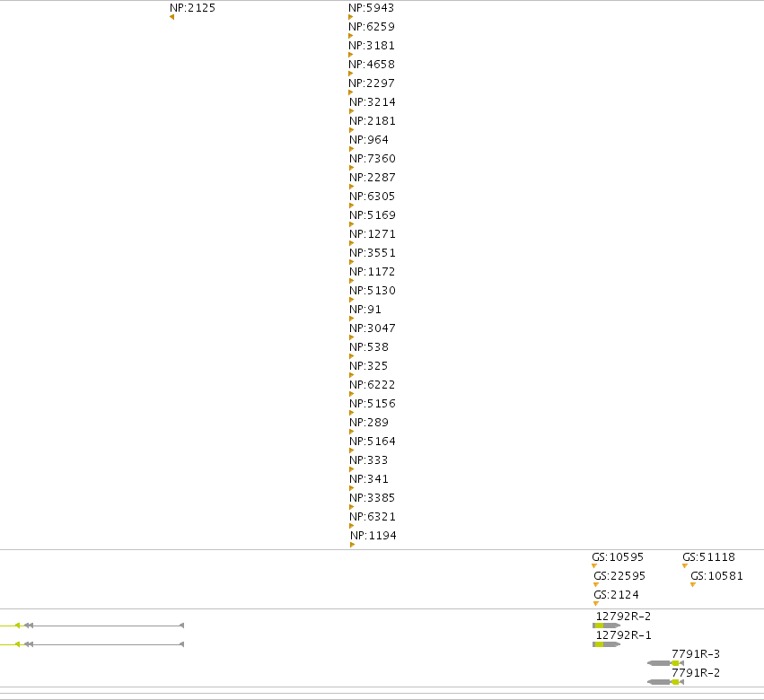Click the triangle marker under GS:10595
Image resolution: width=764 pixels, height=700 pixels.
(x=594, y=565)
